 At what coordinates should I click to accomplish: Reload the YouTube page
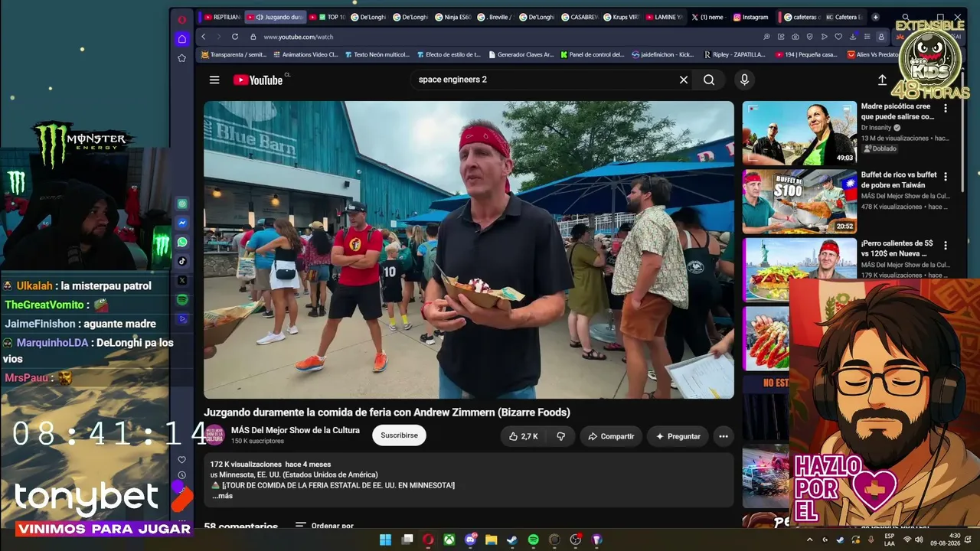click(235, 37)
